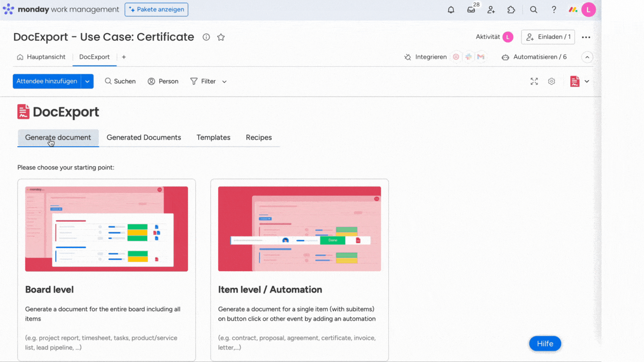Screen dimensions: 644x362
Task: Add board to favorites with star icon
Action: pyautogui.click(x=221, y=37)
